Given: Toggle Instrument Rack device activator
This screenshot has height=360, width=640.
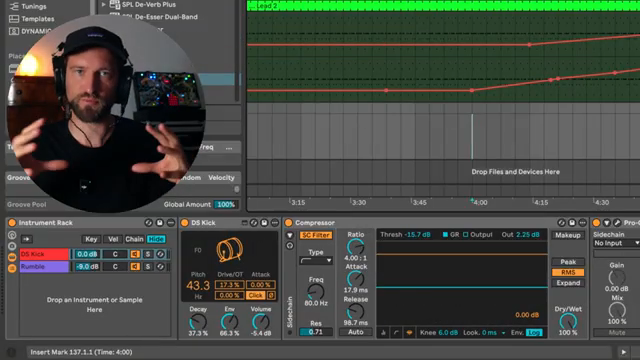Looking at the screenshot, I should tap(12, 223).
